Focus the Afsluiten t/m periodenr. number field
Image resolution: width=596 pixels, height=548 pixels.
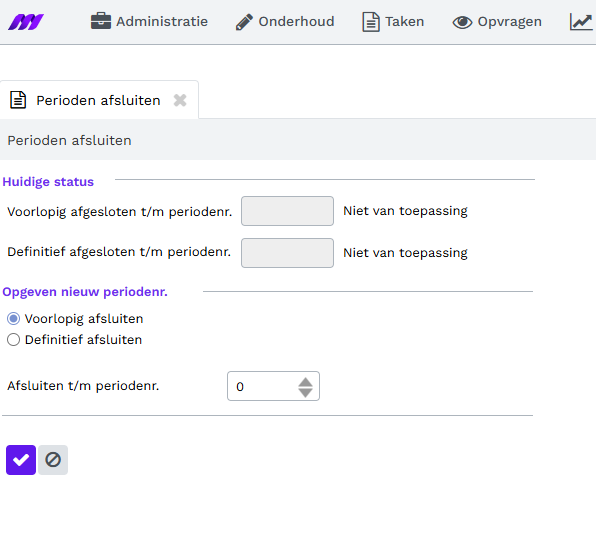(x=273, y=386)
